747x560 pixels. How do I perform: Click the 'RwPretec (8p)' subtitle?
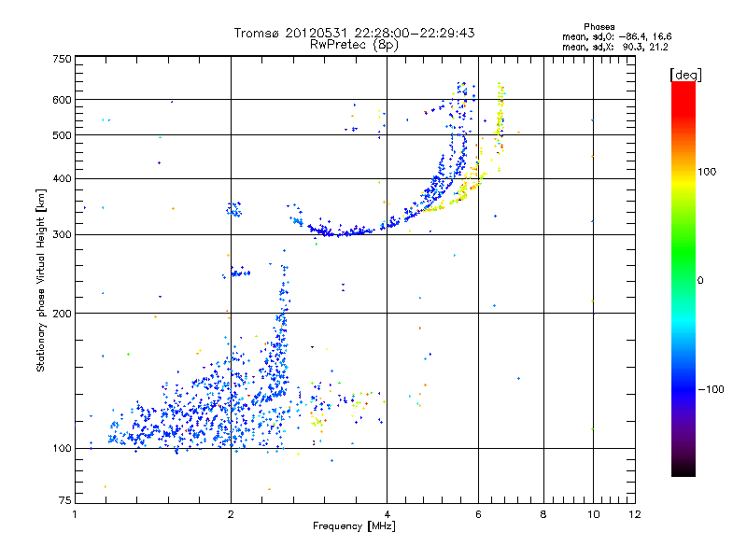354,45
